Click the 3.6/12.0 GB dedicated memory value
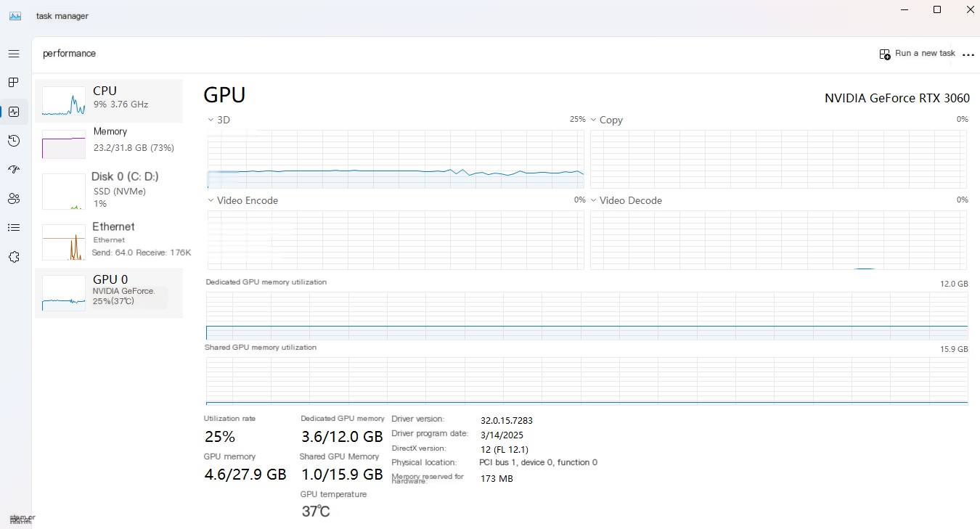The height and width of the screenshot is (529, 980). tap(342, 437)
